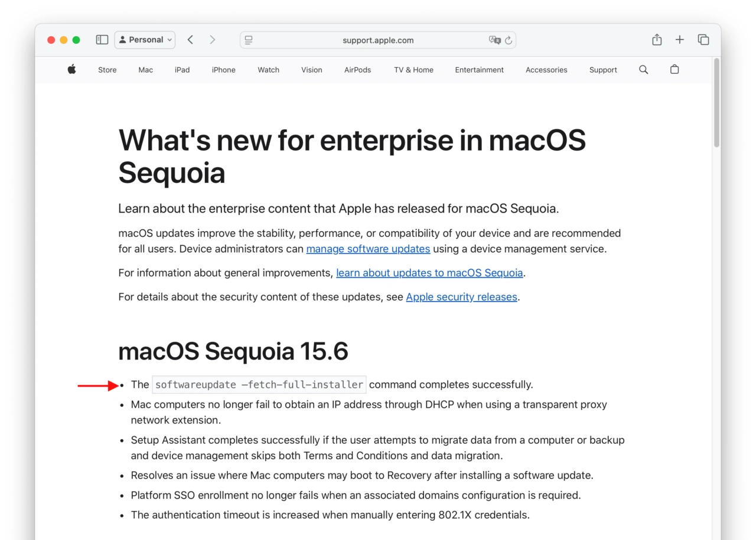
Task: Go back using the back arrow
Action: 190,40
